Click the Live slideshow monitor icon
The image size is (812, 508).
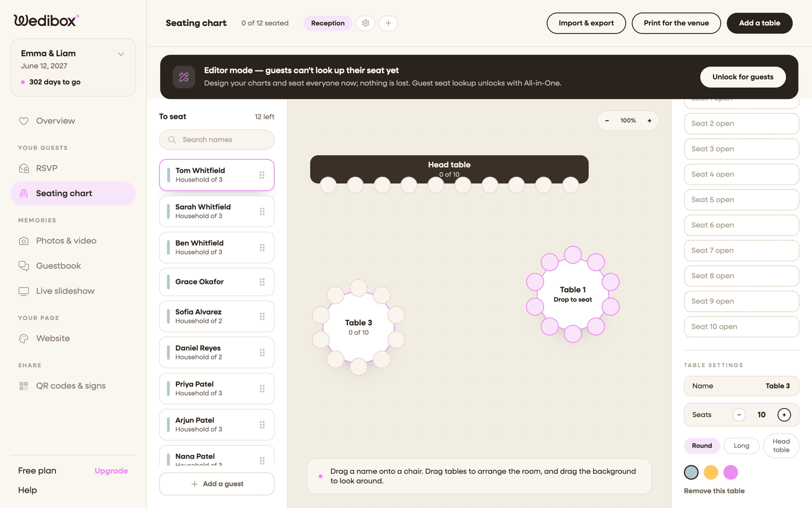(x=24, y=291)
